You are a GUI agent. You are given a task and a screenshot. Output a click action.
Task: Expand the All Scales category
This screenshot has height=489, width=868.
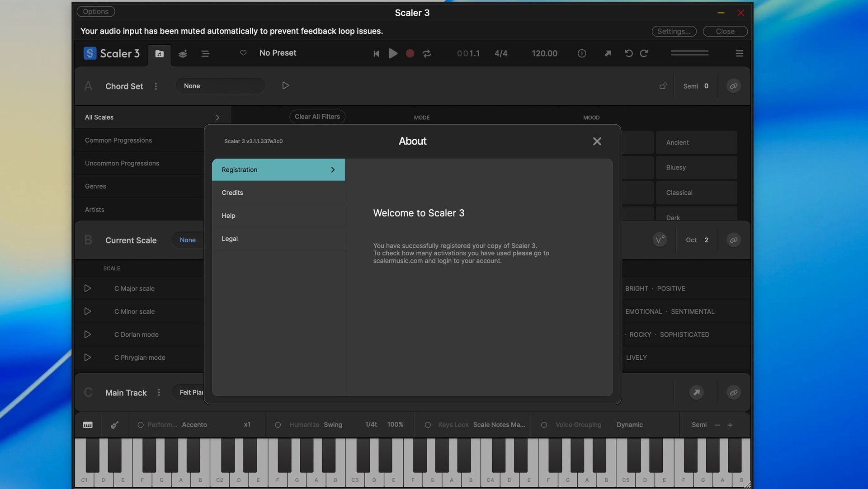click(152, 117)
